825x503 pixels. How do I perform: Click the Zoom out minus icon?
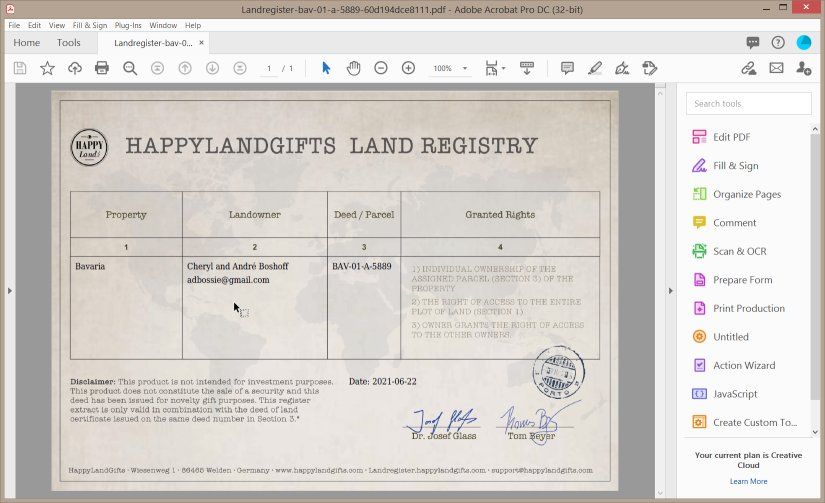point(381,68)
